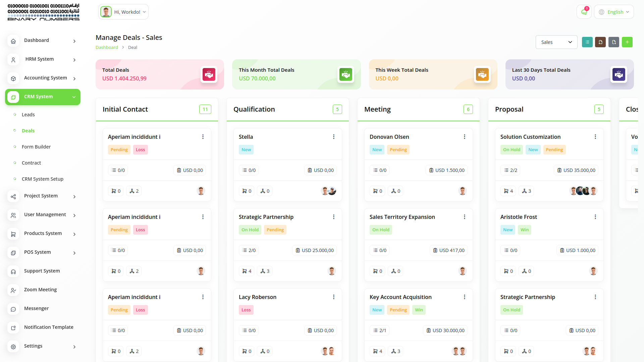Switch to the deals list view

[587, 42]
